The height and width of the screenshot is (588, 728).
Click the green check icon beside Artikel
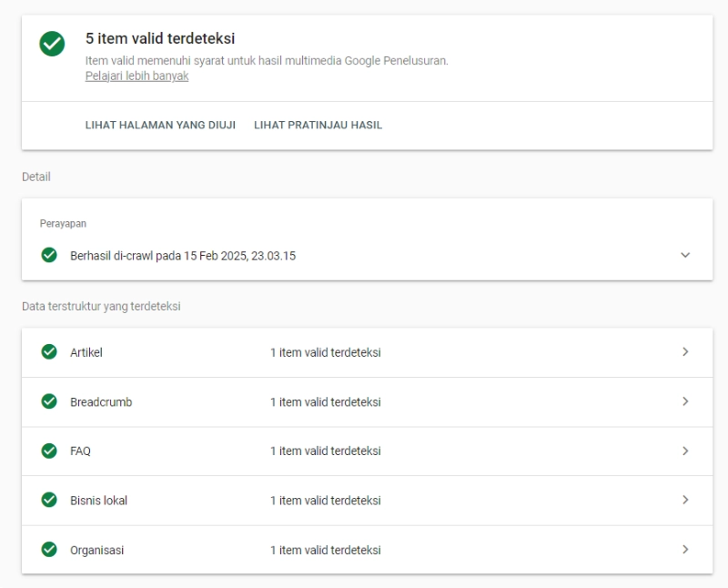[x=49, y=352]
